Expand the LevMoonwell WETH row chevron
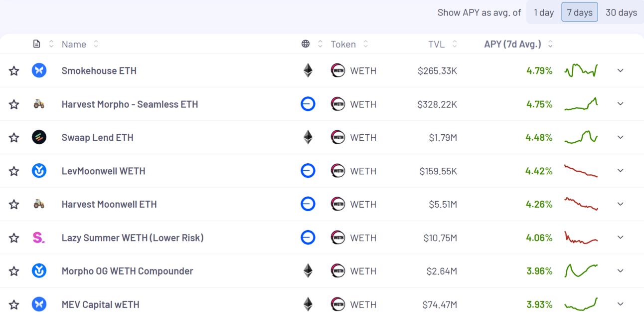Viewport: 644px width, 316px height. point(621,171)
